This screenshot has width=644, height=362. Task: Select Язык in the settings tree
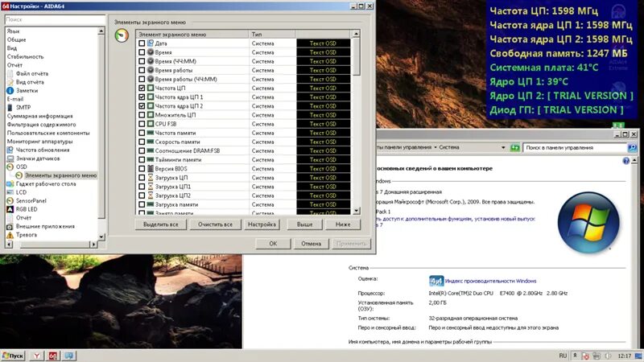(13, 31)
